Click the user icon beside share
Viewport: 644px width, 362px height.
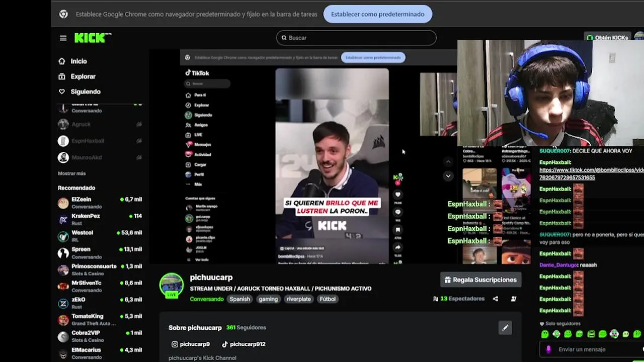(514, 299)
